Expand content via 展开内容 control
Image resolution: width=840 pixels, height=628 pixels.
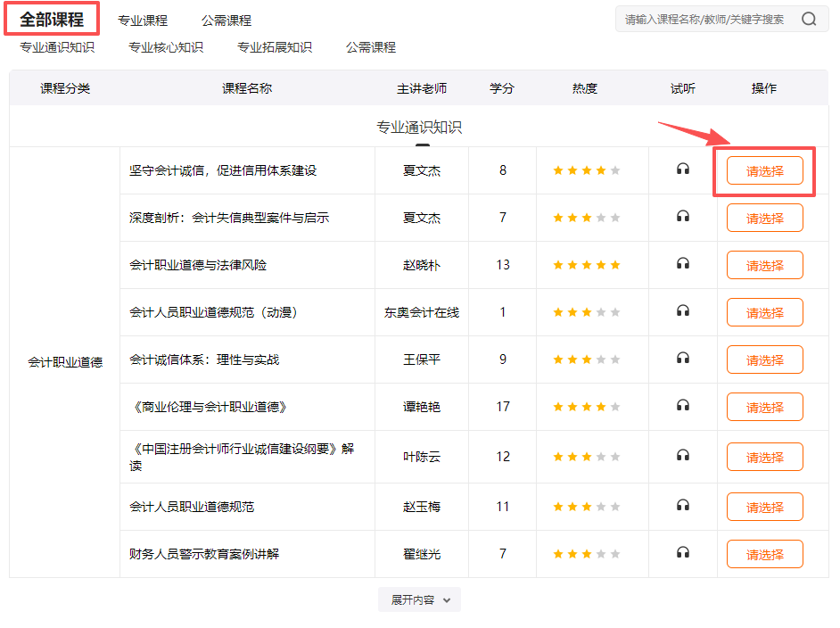[419, 599]
